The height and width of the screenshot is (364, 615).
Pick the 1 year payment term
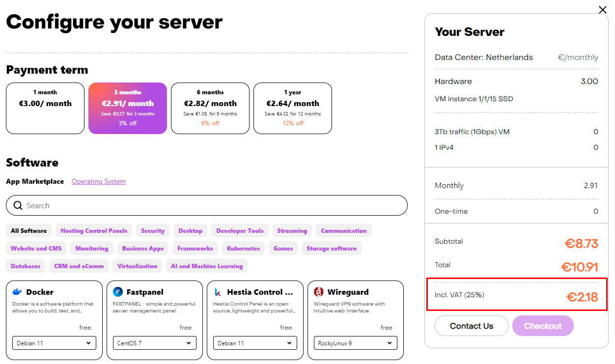(x=293, y=108)
